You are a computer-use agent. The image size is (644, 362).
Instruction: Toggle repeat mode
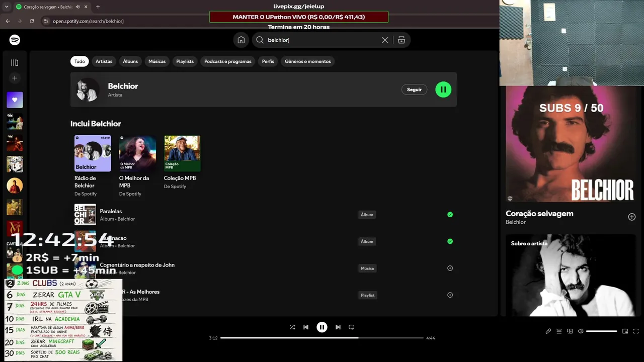(352, 327)
